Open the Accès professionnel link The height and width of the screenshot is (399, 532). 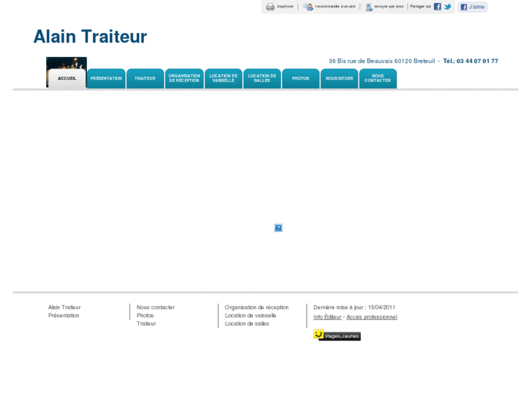pyautogui.click(x=372, y=317)
